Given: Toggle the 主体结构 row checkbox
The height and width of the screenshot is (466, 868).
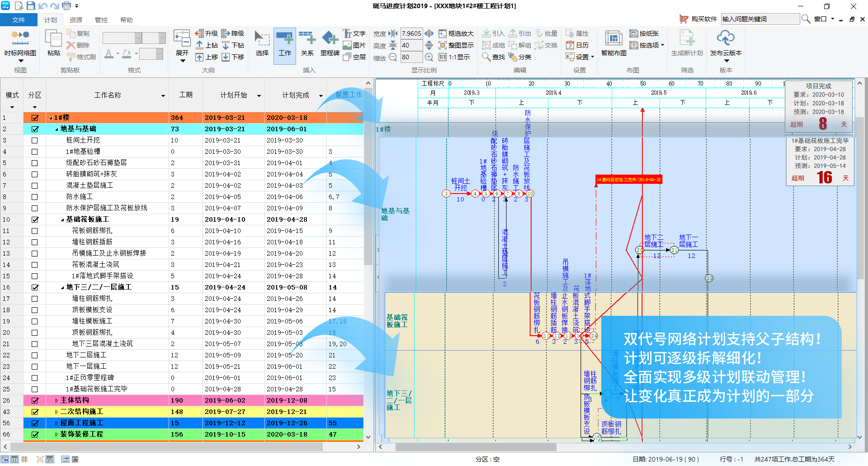Looking at the screenshot, I should 35,400.
